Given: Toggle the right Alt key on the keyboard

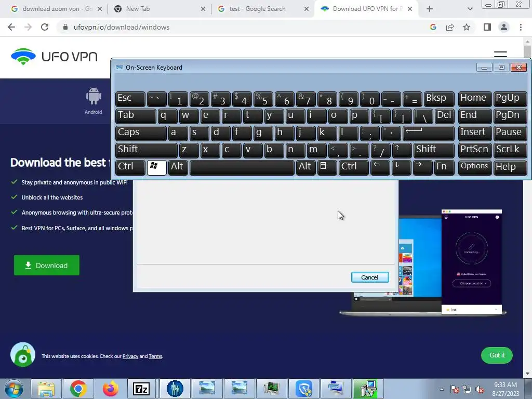Looking at the screenshot, I should click(x=305, y=168).
